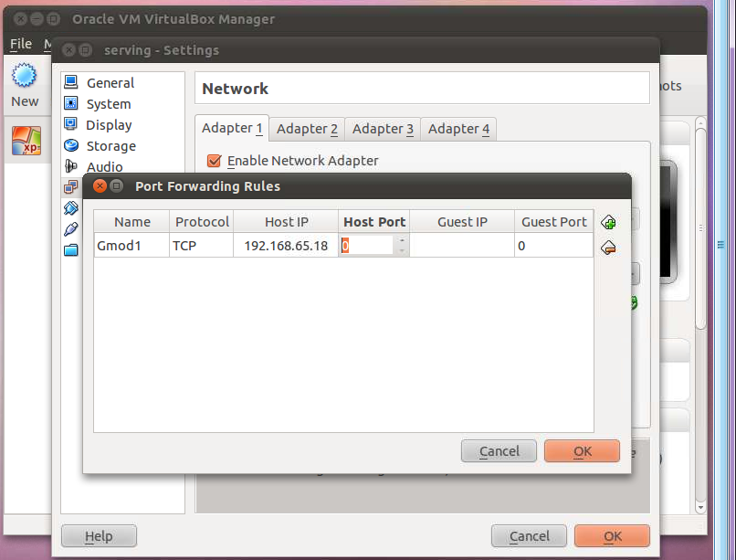Switch to Adapter 2 tab
Screen dimensions: 736x560
[307, 129]
